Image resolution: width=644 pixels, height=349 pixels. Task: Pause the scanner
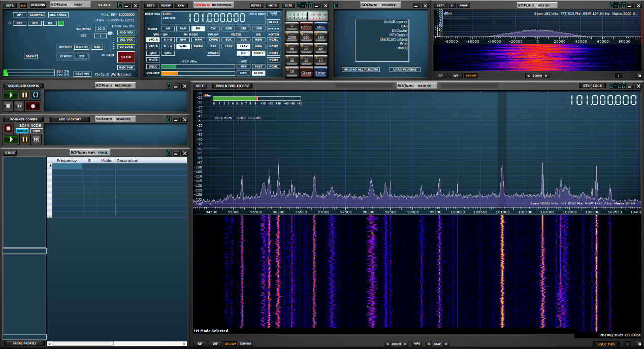click(x=24, y=139)
